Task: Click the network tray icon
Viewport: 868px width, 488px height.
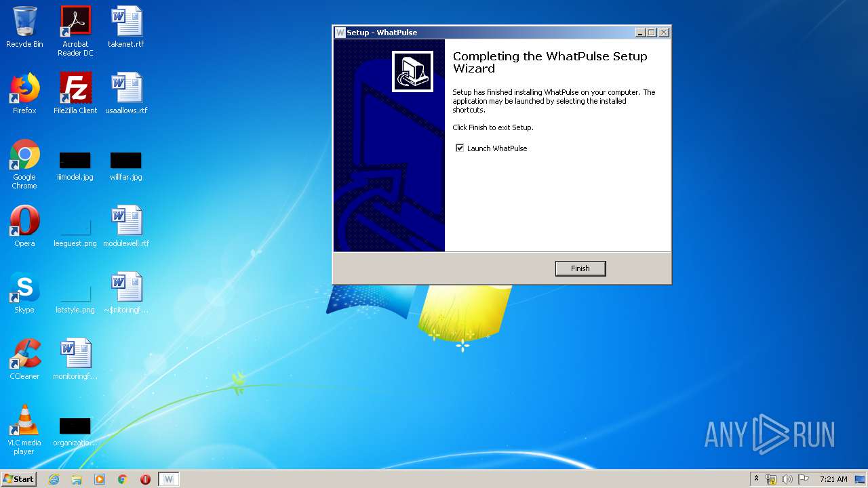Action: 771,479
